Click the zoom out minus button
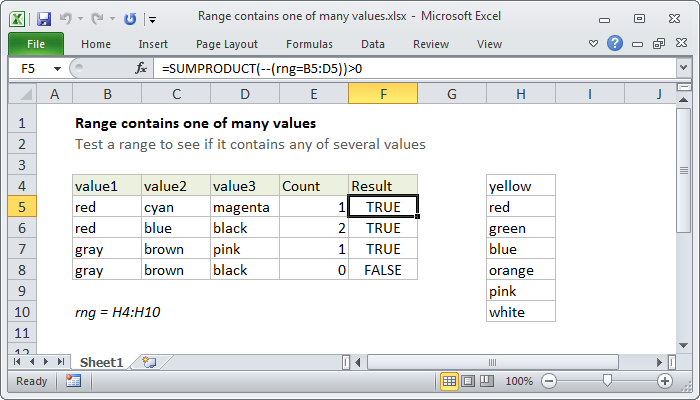The height and width of the screenshot is (400, 700). tap(550, 381)
